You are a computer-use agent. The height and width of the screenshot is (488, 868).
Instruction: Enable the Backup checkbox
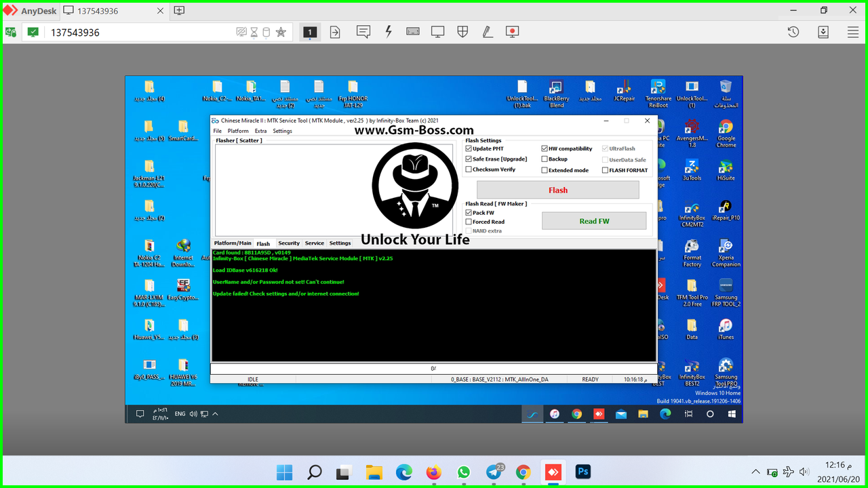coord(545,159)
